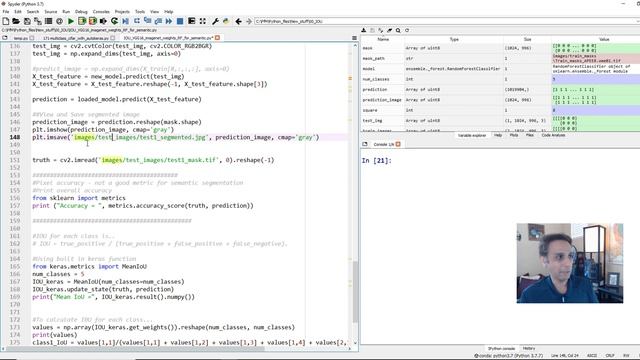Open the Help menu

point(169,11)
